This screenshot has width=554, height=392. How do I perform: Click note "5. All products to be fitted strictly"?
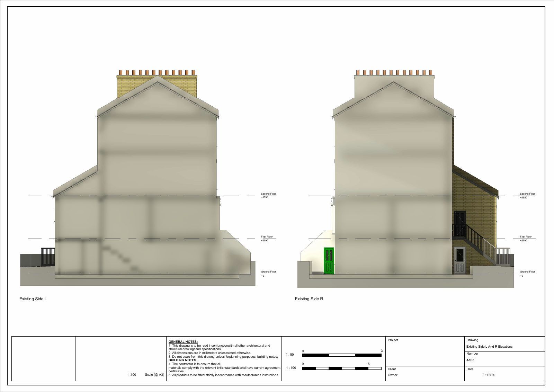(223, 375)
